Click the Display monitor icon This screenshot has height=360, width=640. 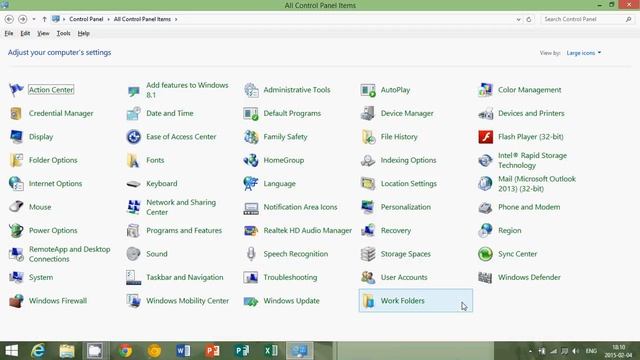[x=16, y=137]
